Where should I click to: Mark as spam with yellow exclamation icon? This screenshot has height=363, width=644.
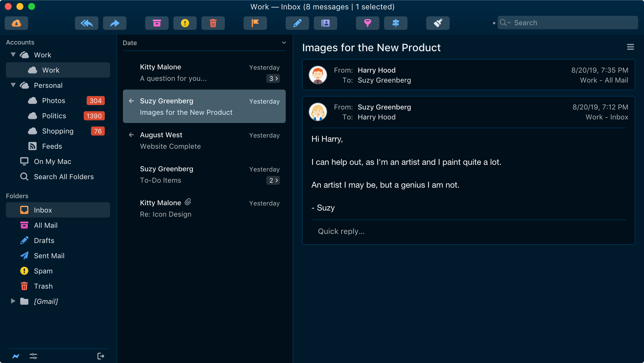pos(185,23)
